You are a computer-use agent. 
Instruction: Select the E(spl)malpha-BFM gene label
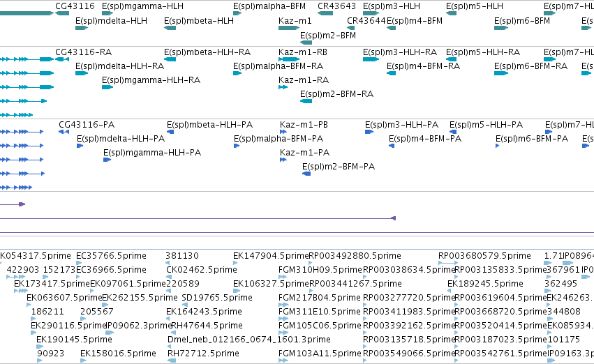tap(269, 6)
